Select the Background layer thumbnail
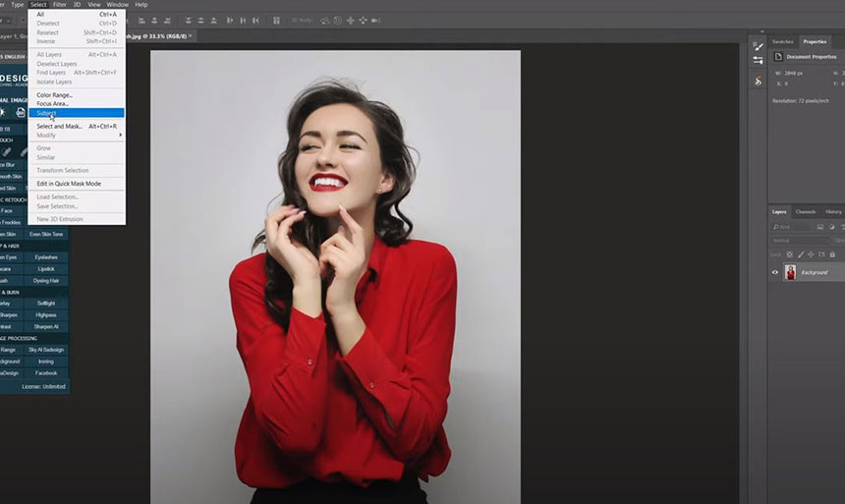The height and width of the screenshot is (504, 845). [x=790, y=272]
